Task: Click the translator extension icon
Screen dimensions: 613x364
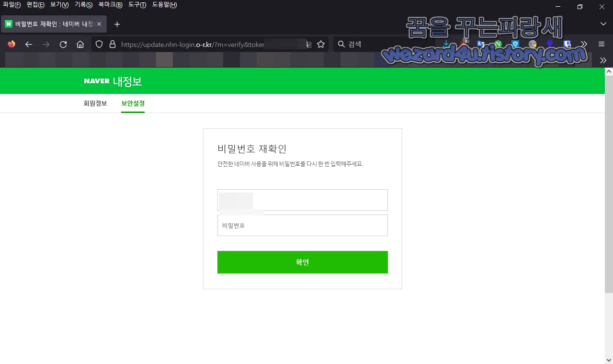Action: 480,44
